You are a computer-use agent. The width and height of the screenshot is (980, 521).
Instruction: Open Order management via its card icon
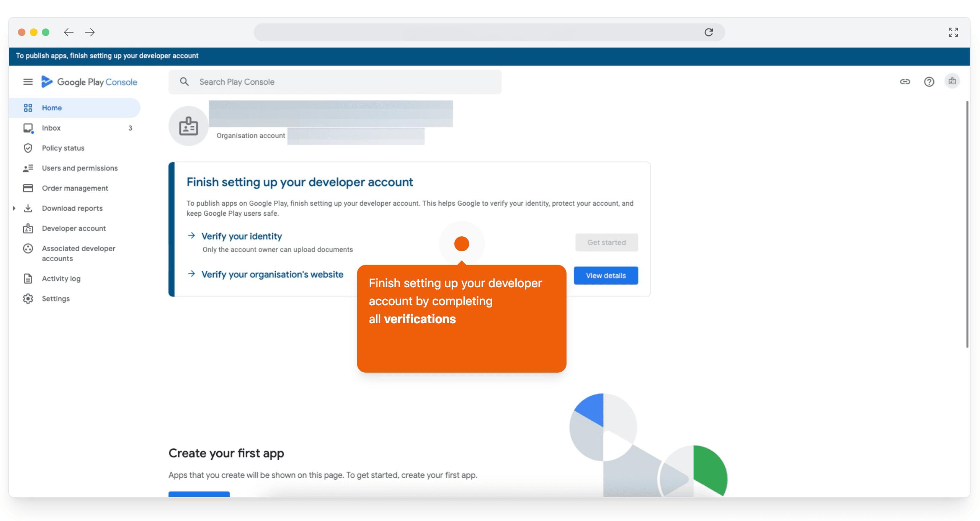(28, 188)
